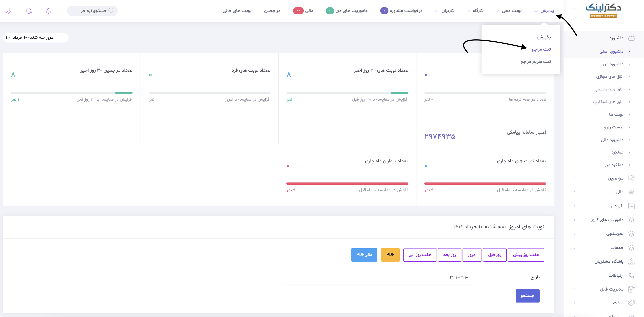Select ثبت مراجع in the dropdown menu
Screen dimensions: 644x317
tap(541, 49)
